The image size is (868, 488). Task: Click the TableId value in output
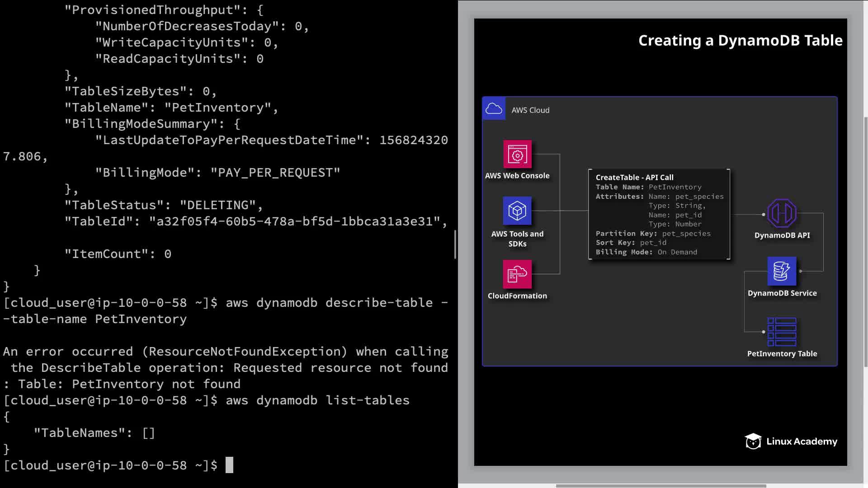click(294, 221)
